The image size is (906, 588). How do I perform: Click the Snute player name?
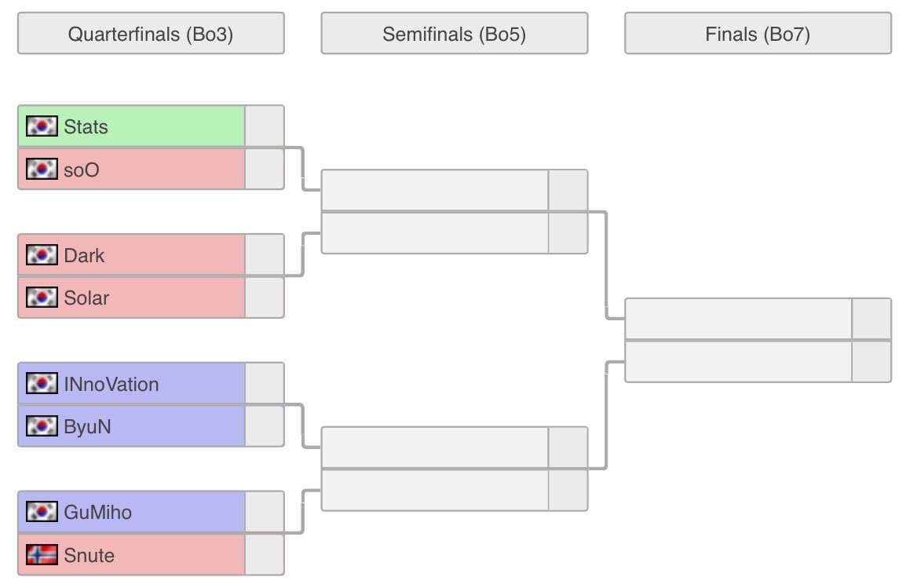point(90,555)
